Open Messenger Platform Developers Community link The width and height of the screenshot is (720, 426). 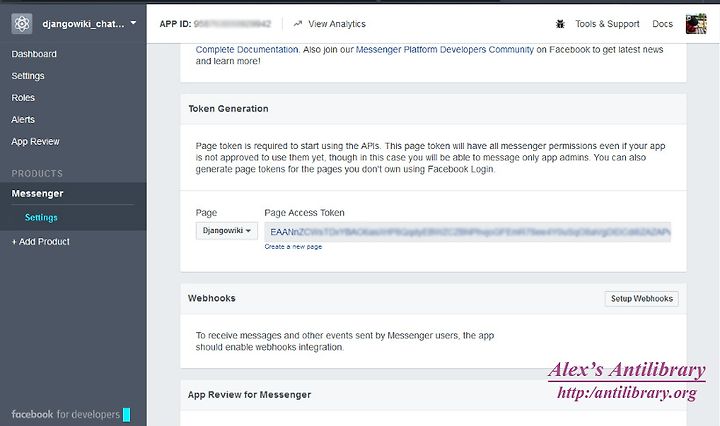pos(444,50)
